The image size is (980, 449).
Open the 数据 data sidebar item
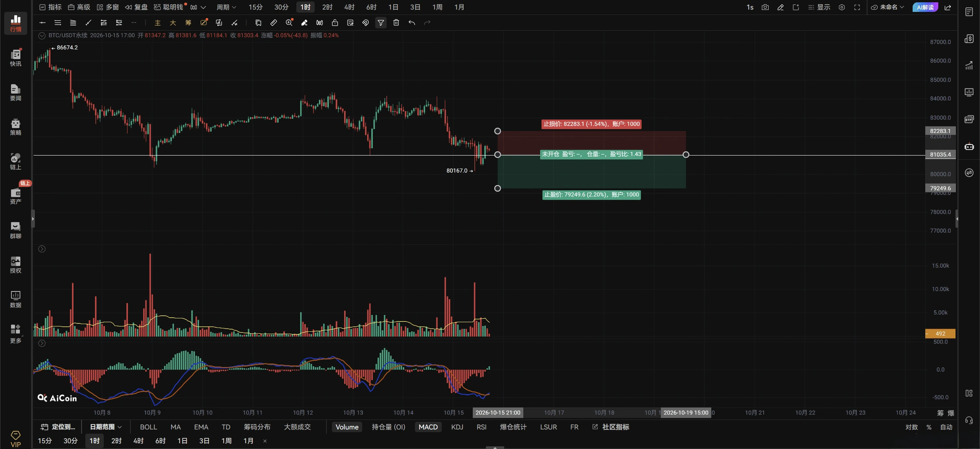click(x=15, y=299)
